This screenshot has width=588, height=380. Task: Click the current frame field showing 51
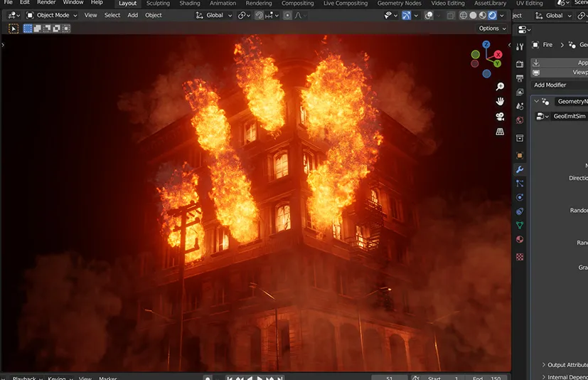click(389, 378)
